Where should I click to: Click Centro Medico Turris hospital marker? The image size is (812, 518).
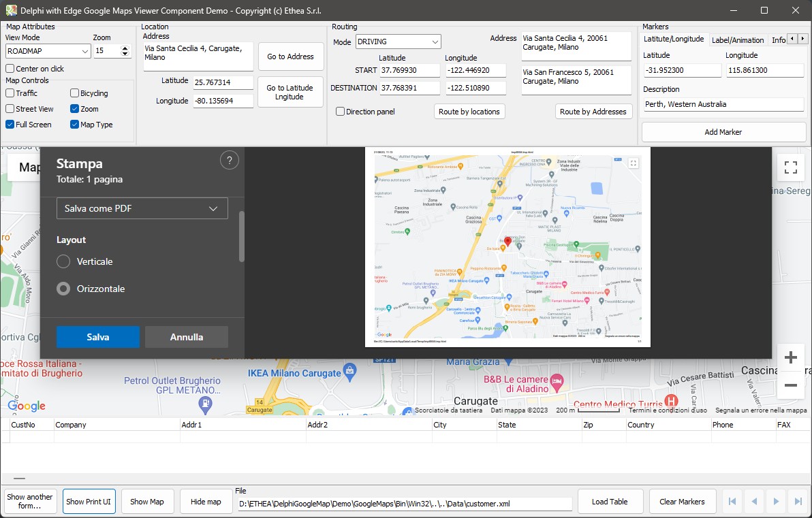[x=671, y=400]
